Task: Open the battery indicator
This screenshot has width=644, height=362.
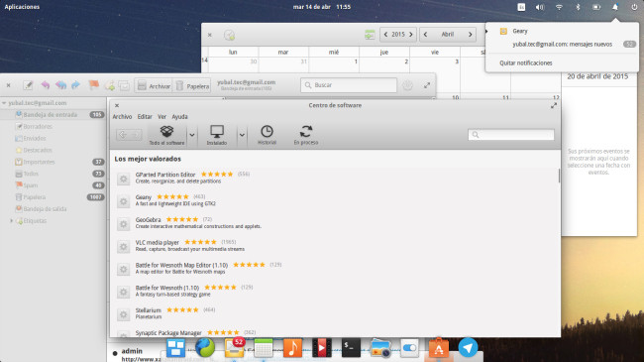Action: (596, 7)
